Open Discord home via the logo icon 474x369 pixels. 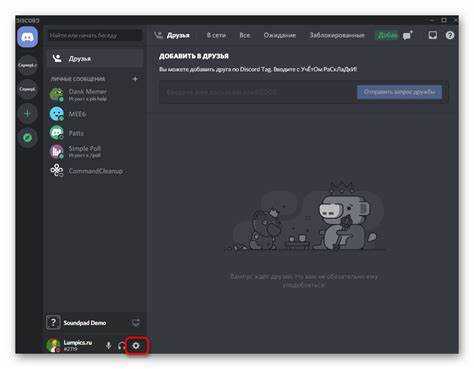tap(28, 36)
